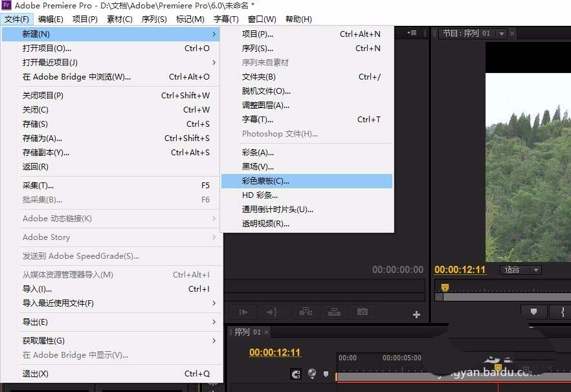Expand the 导出(E) submenu

(111, 322)
